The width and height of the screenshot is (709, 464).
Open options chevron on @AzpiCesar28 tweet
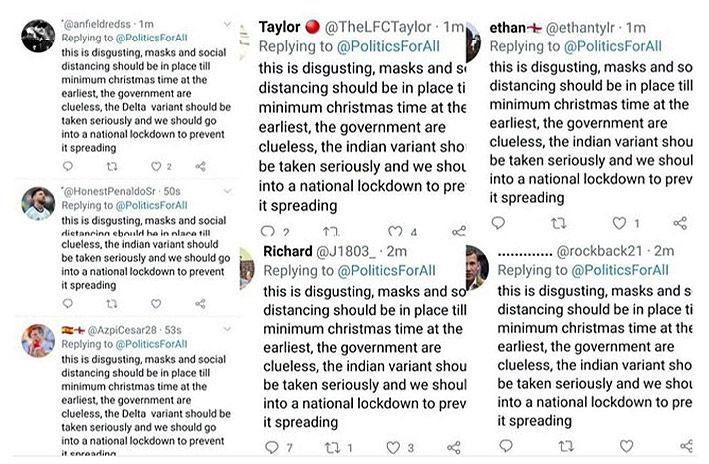227,330
